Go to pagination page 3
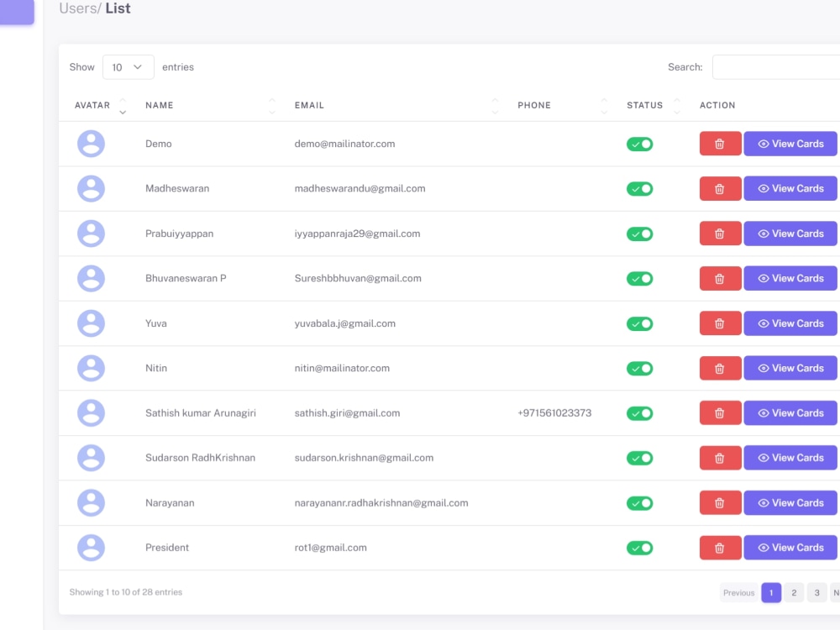 817,592
